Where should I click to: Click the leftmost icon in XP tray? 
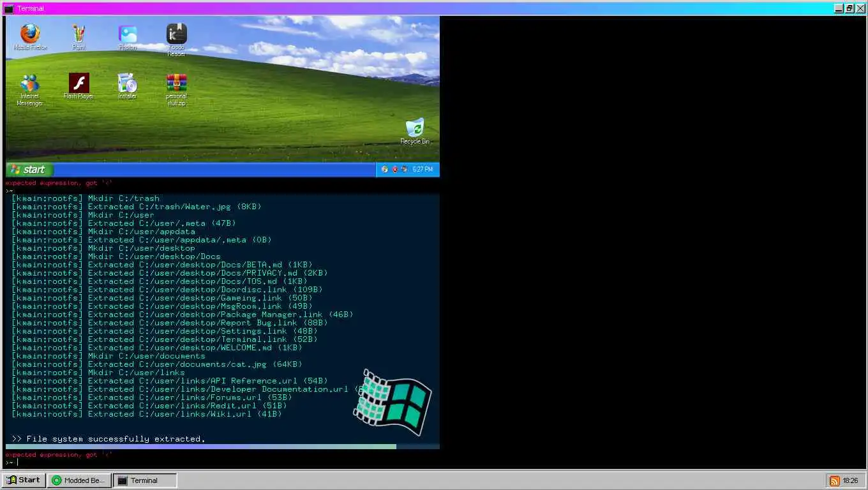(385, 170)
